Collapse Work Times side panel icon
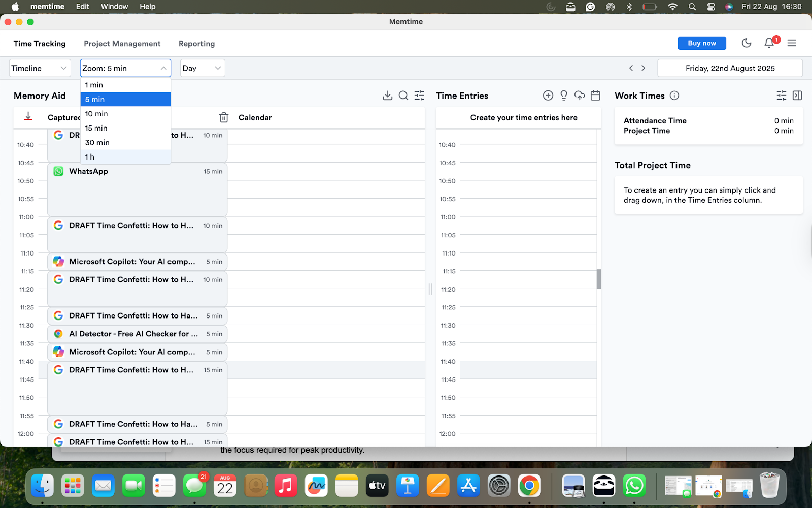This screenshot has width=812, height=508. [x=797, y=96]
